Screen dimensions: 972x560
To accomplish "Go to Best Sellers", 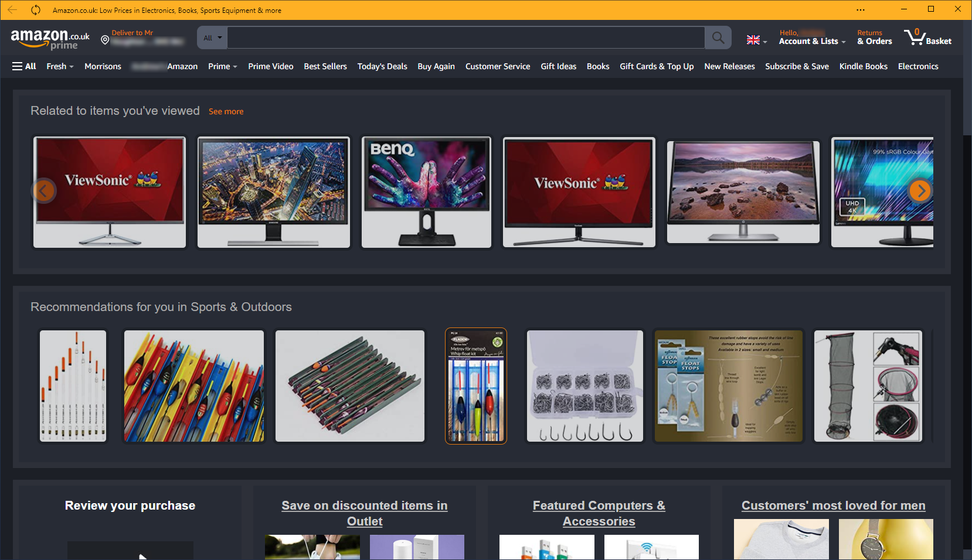I will [325, 66].
